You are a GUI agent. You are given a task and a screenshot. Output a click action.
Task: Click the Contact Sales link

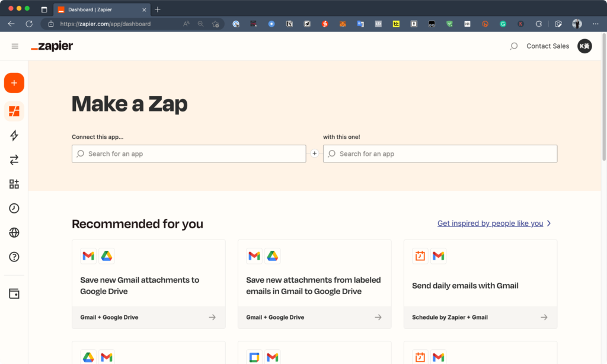click(547, 46)
